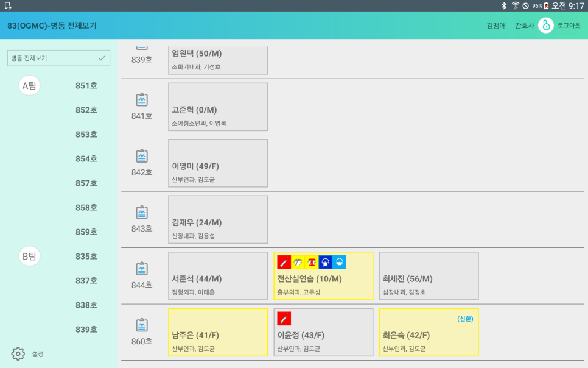Go to room 853호 in sidebar
This screenshot has width=588, height=368.
(86, 135)
